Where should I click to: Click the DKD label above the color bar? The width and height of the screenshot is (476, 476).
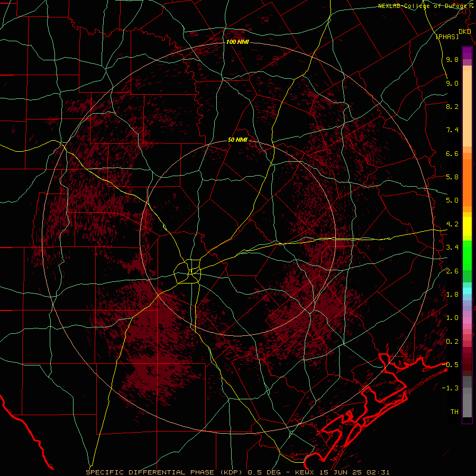point(465,32)
